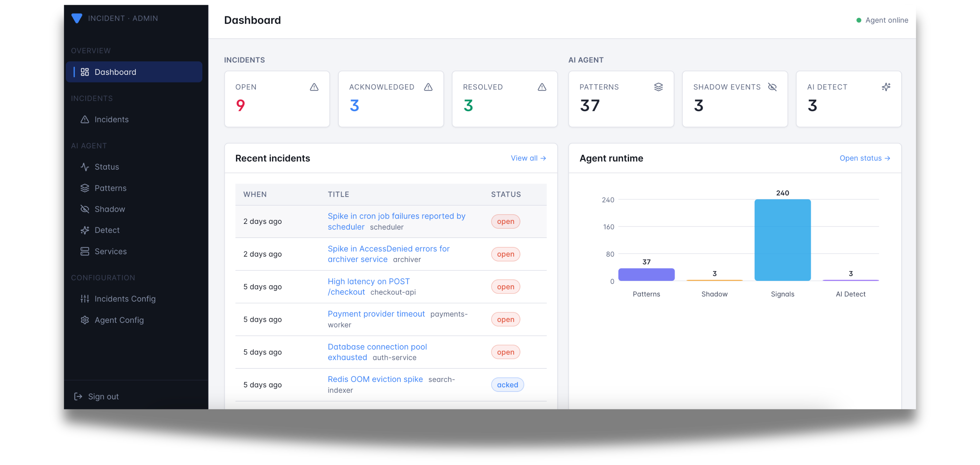The height and width of the screenshot is (465, 980).
Task: Click the sparkle icon on AI Detect card
Action: [x=886, y=87]
